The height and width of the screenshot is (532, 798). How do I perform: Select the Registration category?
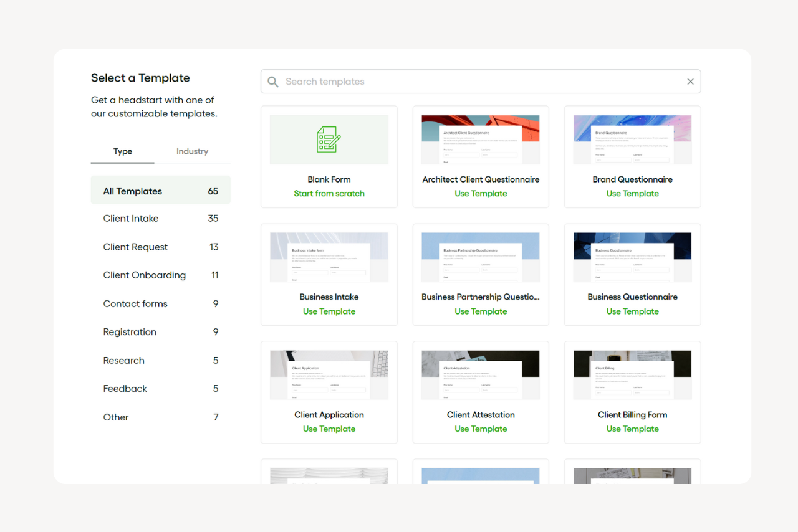(161, 332)
